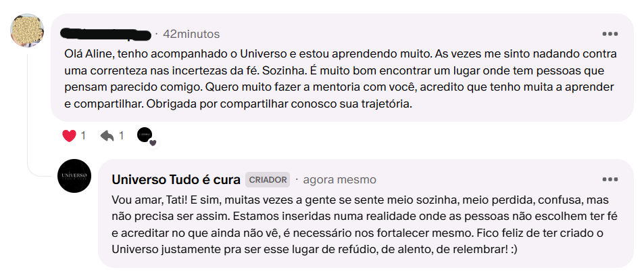Like the comment with the heart icon
This screenshot has width=644, height=272.
tap(69, 135)
